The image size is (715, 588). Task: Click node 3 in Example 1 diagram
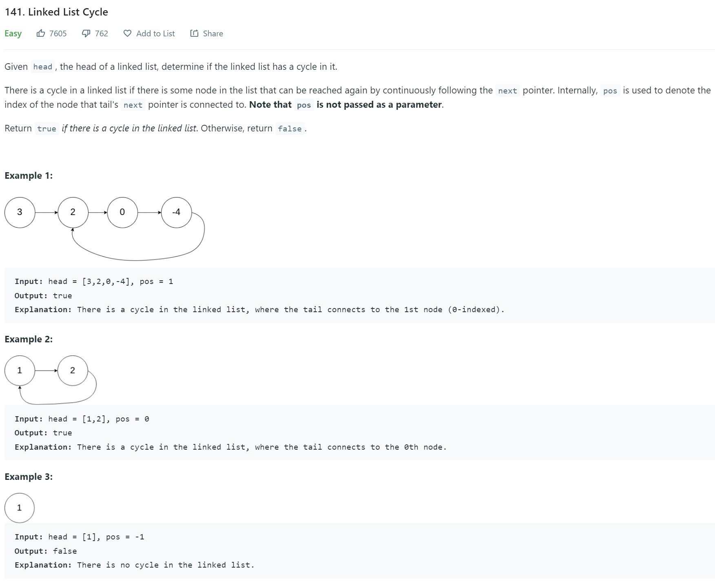tap(20, 212)
